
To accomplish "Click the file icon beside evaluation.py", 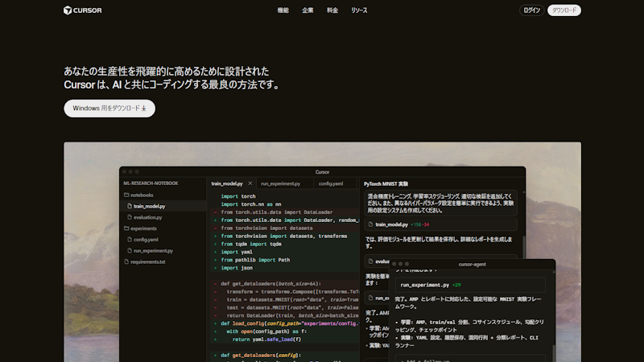I will 130,217.
